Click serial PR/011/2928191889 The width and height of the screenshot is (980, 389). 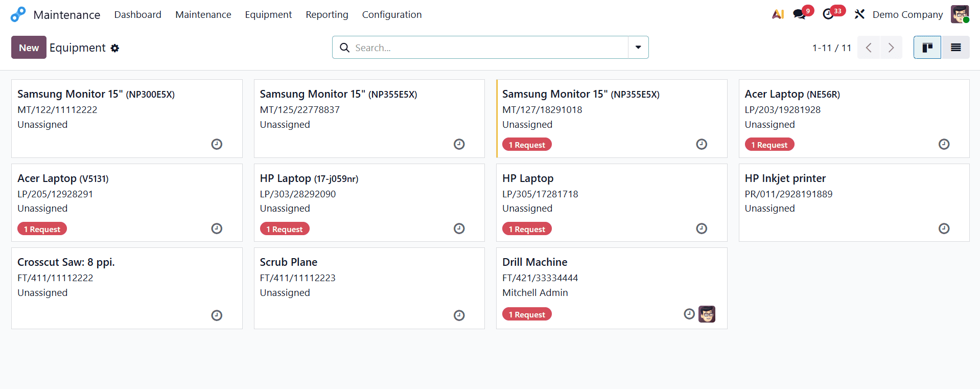tap(789, 194)
